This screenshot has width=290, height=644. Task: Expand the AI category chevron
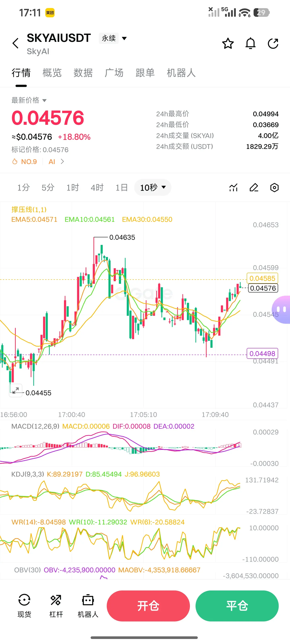click(x=62, y=162)
